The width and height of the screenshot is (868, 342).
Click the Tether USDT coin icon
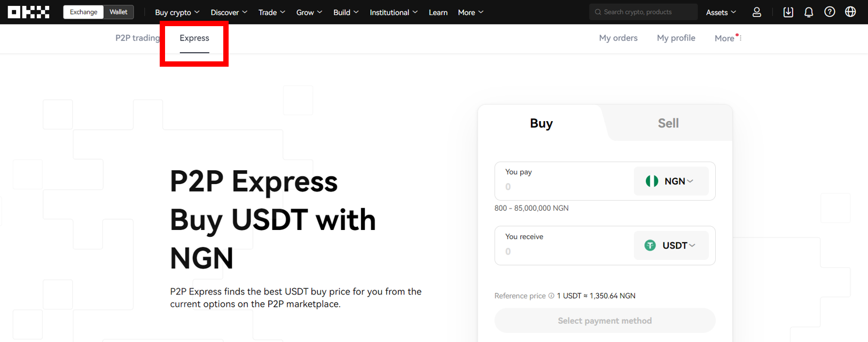(650, 245)
